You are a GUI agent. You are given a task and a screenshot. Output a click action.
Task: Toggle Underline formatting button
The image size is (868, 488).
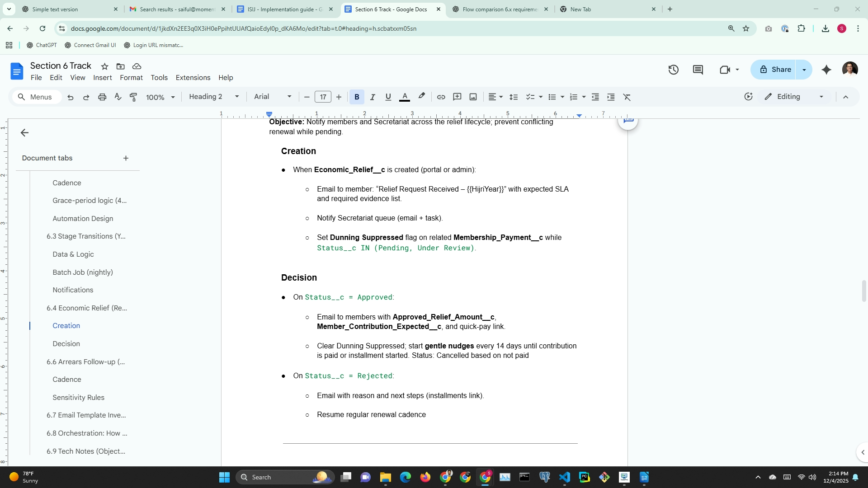click(x=388, y=97)
